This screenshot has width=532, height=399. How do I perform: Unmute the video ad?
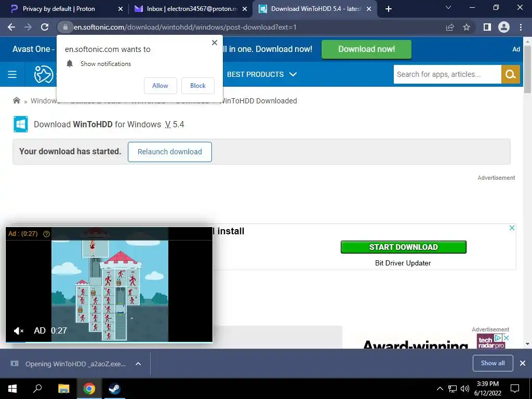click(x=18, y=330)
